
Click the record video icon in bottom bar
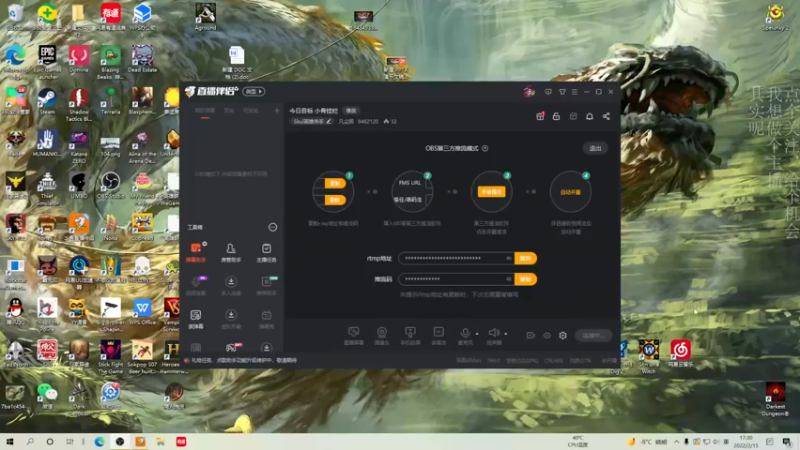531,335
